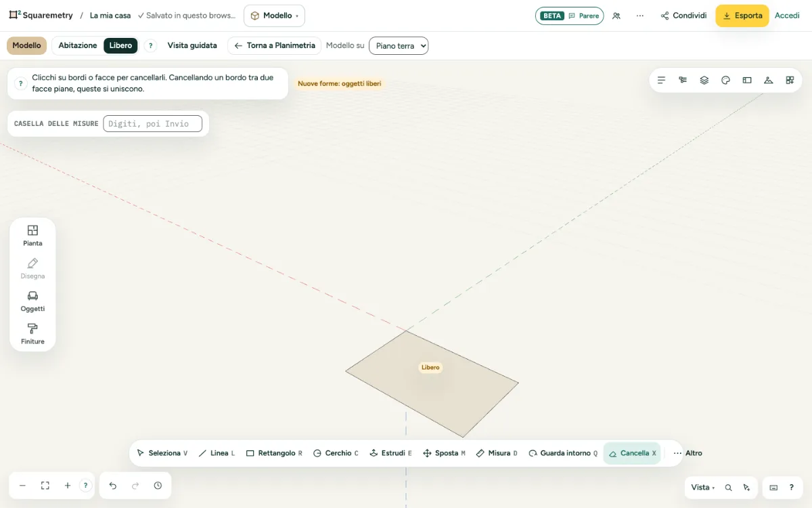Screen dimensions: 812x508
Task: Open the top bar three-dots menu
Action: 640,16
